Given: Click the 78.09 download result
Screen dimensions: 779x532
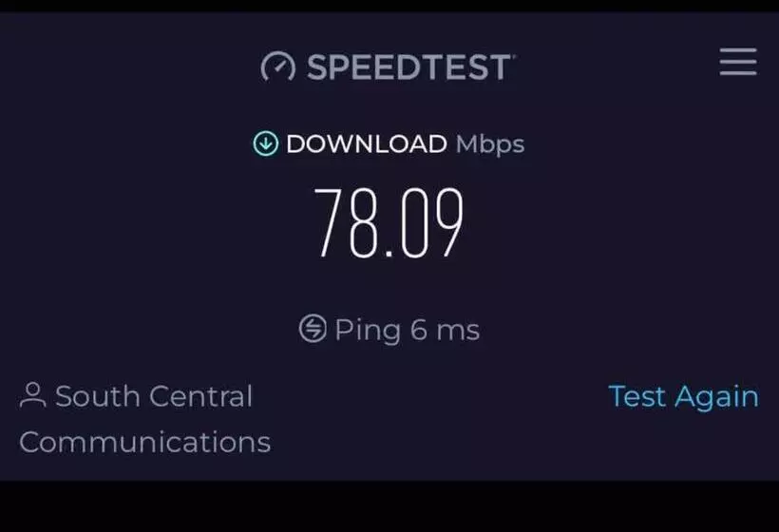Looking at the screenshot, I should pyautogui.click(x=389, y=222).
